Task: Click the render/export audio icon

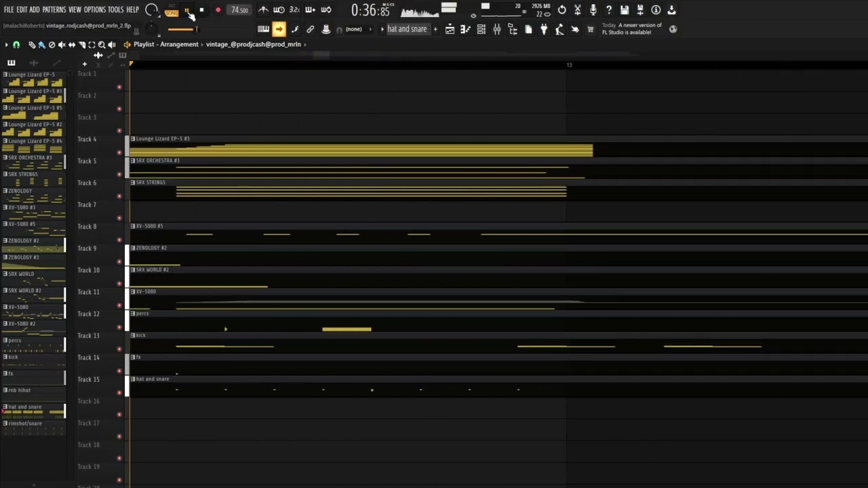Action: [671, 9]
